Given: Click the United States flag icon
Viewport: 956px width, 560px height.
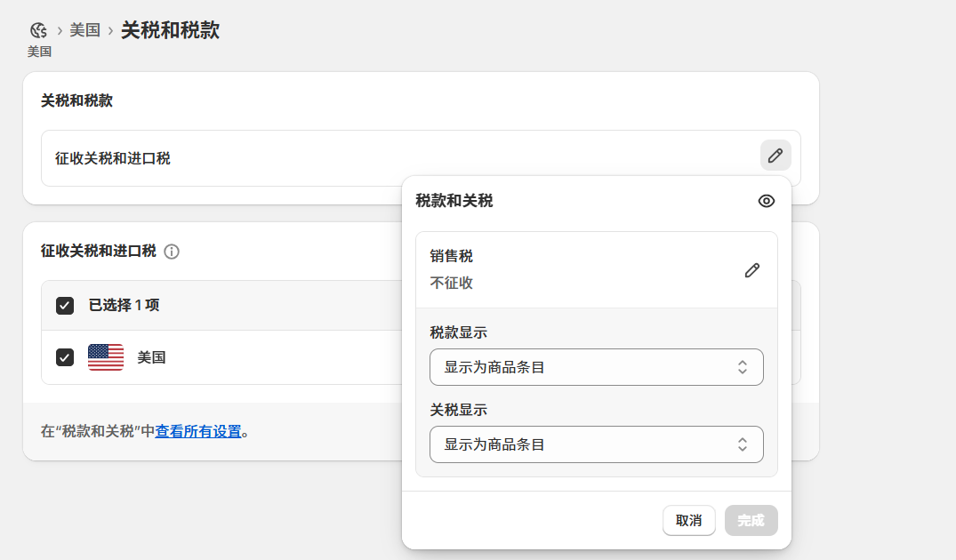Looking at the screenshot, I should pos(104,357).
